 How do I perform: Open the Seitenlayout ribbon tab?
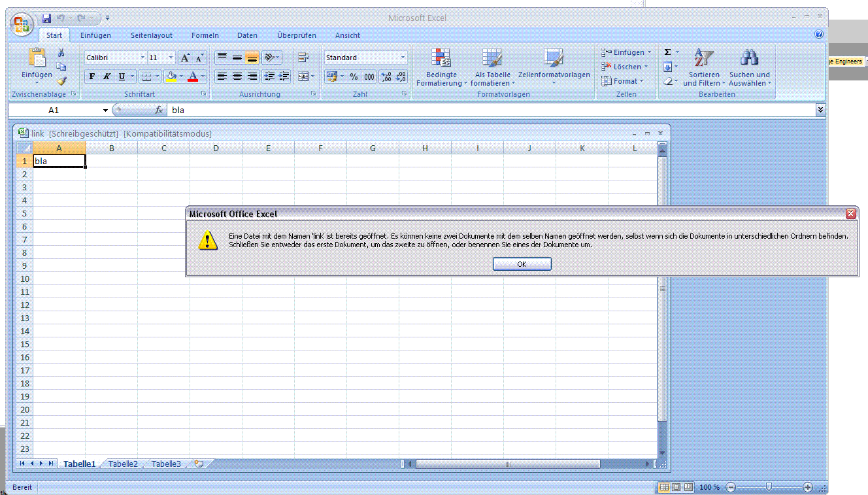(x=152, y=35)
